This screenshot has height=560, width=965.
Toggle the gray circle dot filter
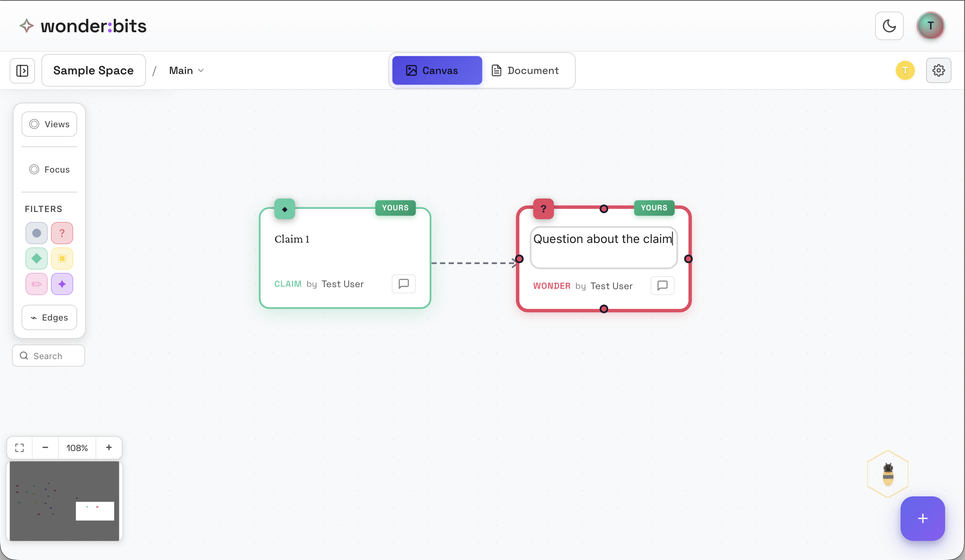coord(36,233)
